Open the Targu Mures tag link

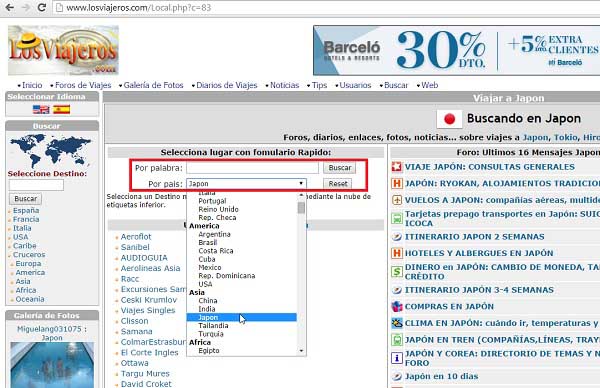[x=145, y=374]
